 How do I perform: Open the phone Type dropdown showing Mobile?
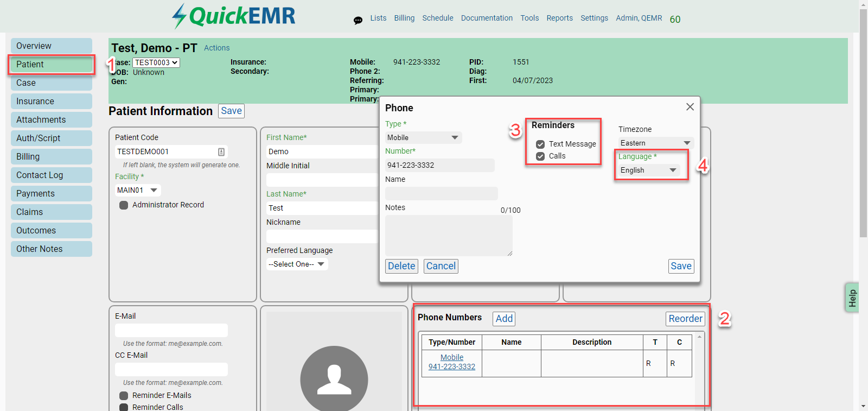coord(424,138)
